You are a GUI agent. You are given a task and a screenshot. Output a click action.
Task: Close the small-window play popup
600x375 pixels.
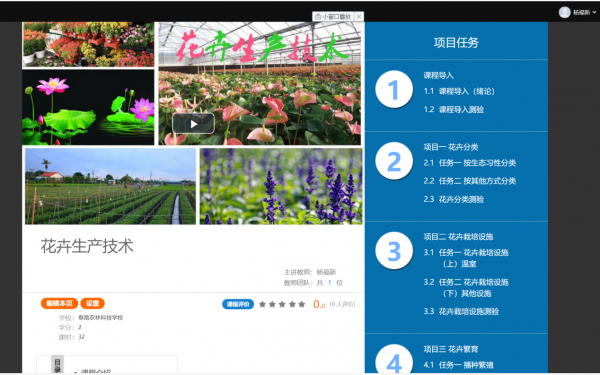pyautogui.click(x=359, y=16)
